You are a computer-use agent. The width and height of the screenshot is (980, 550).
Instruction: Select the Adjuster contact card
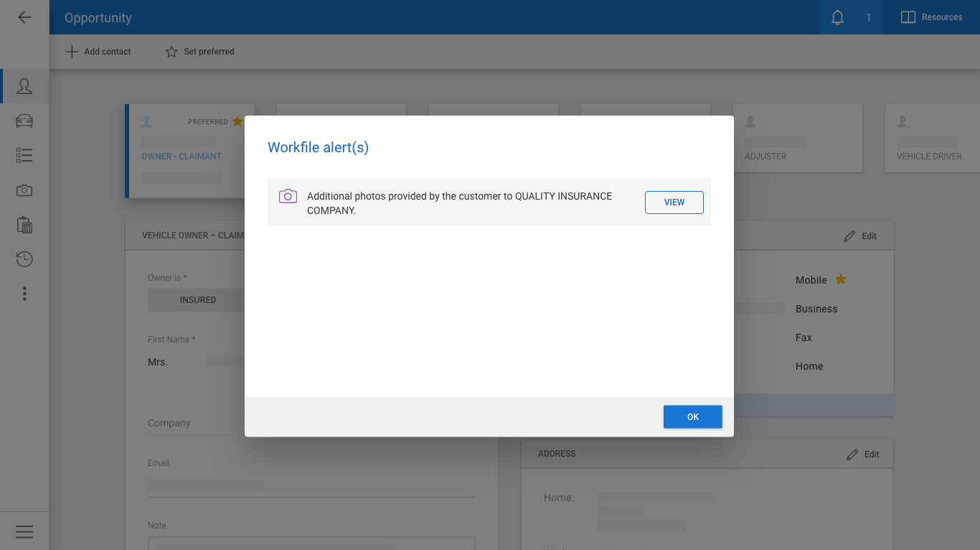pyautogui.click(x=796, y=140)
